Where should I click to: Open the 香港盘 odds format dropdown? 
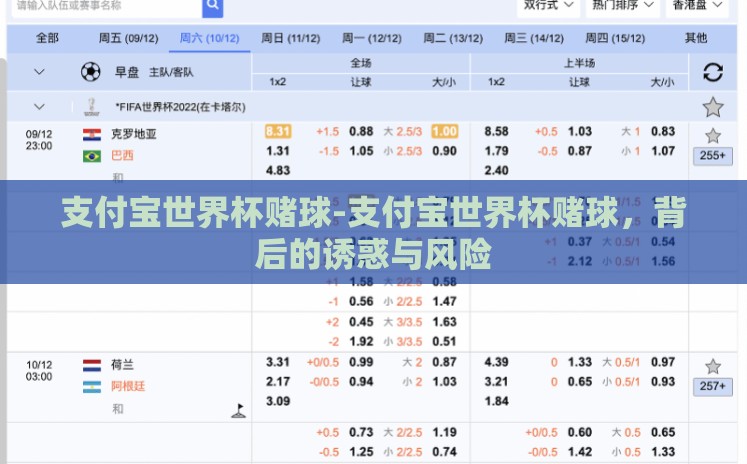697,6
